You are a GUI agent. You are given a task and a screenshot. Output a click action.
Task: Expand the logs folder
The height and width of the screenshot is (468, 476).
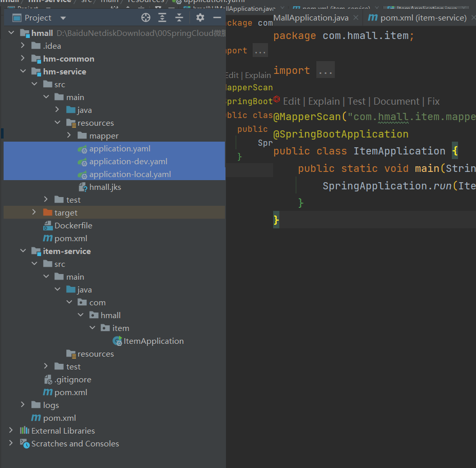(x=23, y=404)
